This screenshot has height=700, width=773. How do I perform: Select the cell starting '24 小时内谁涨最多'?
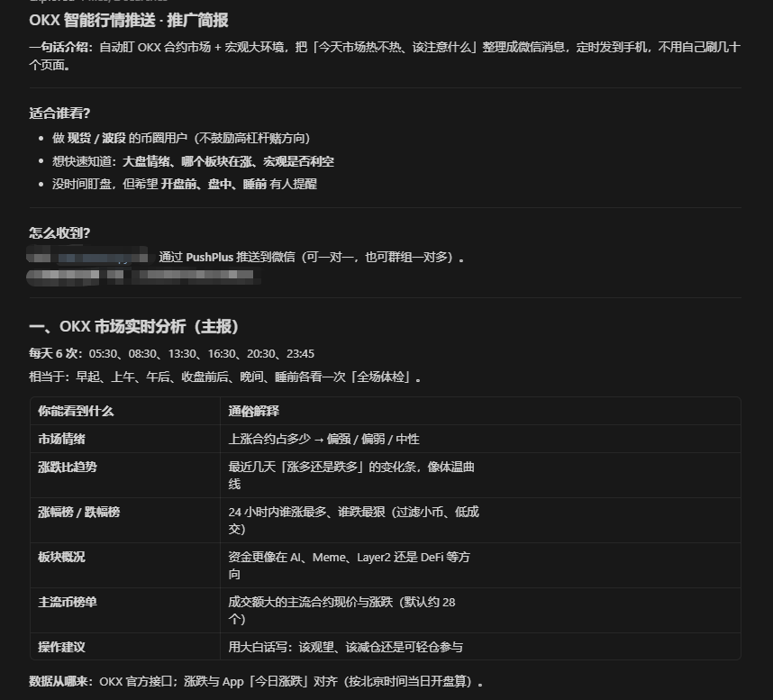(x=480, y=520)
